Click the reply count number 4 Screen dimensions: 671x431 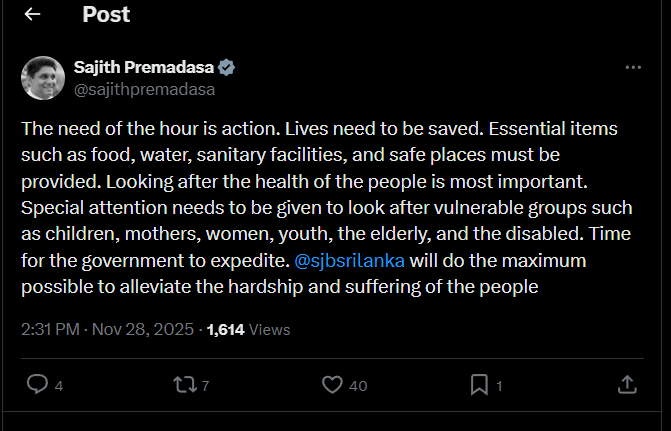[x=59, y=385]
